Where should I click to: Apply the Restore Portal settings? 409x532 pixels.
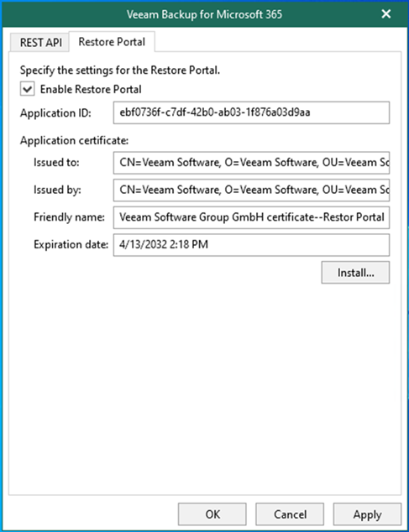367,514
